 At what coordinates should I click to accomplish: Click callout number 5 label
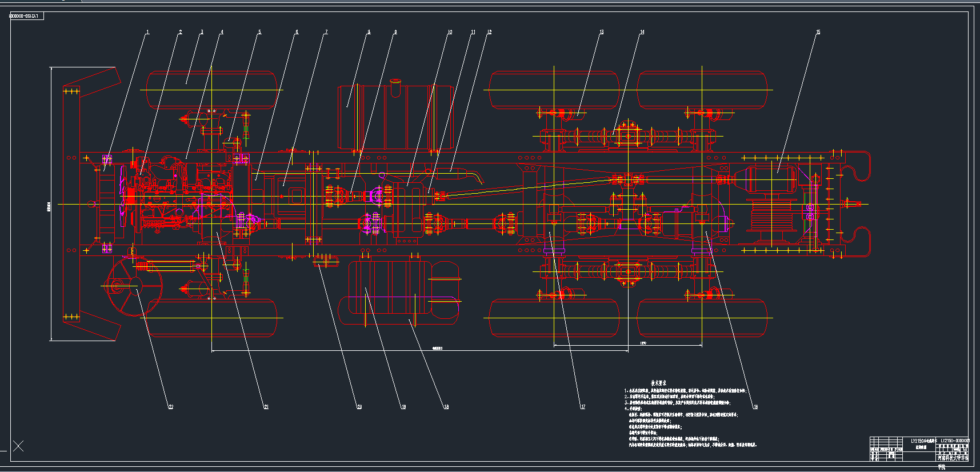click(259, 32)
